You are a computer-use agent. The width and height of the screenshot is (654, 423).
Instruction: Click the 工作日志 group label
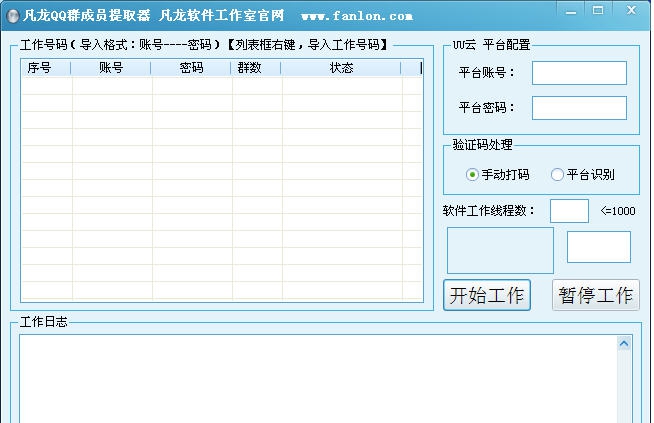tap(43, 322)
